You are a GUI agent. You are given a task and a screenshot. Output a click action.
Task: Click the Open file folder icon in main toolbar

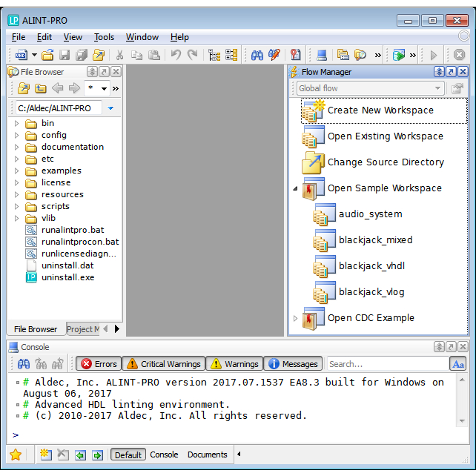point(47,55)
